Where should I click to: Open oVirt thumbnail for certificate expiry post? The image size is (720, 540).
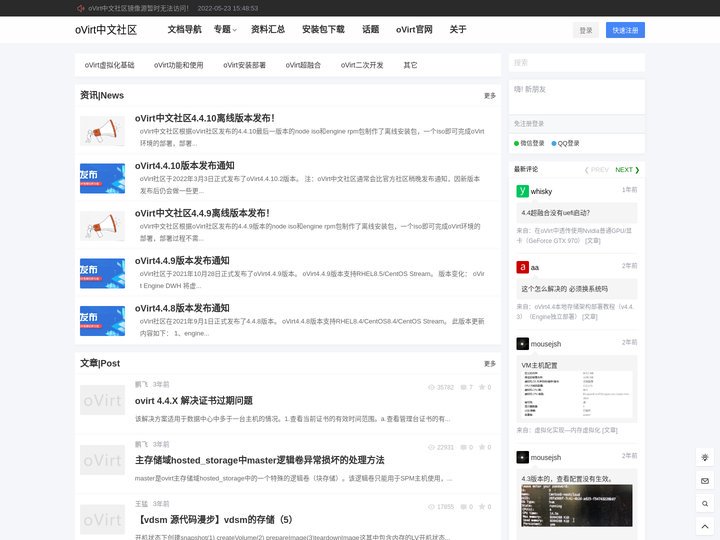[x=102, y=400]
